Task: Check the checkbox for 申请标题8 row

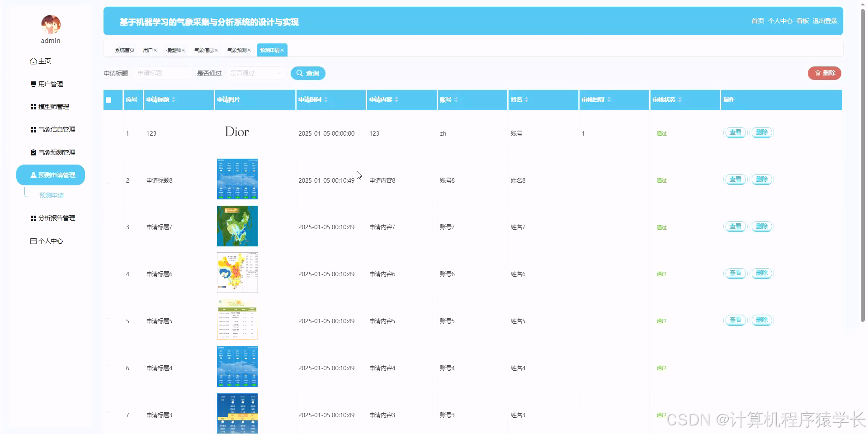Action: (x=108, y=180)
